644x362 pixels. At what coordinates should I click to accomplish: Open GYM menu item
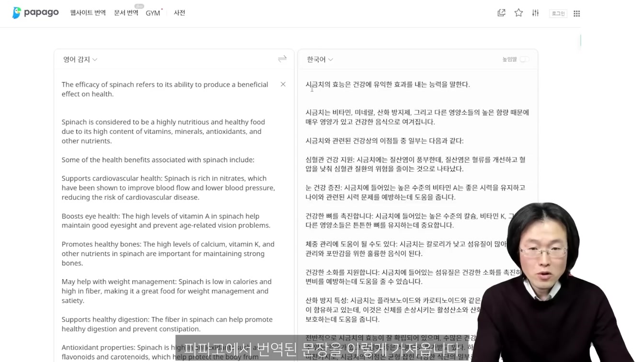coord(153,13)
